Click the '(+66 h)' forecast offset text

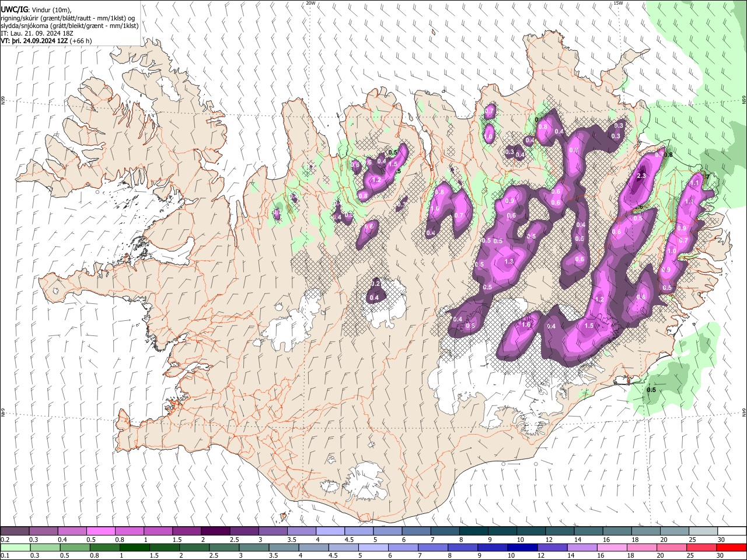[81, 41]
